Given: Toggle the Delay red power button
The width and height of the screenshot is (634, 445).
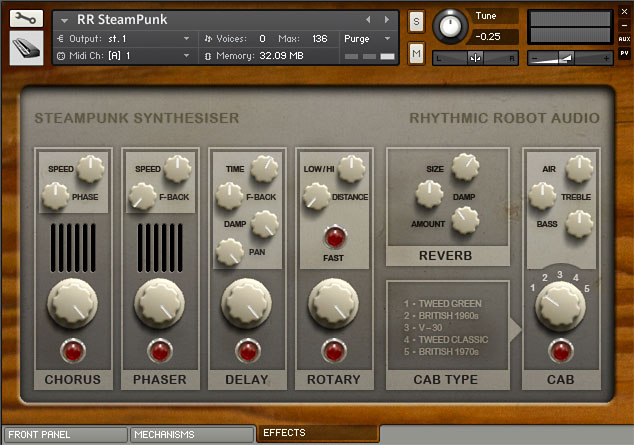Looking at the screenshot, I should click(x=247, y=351).
